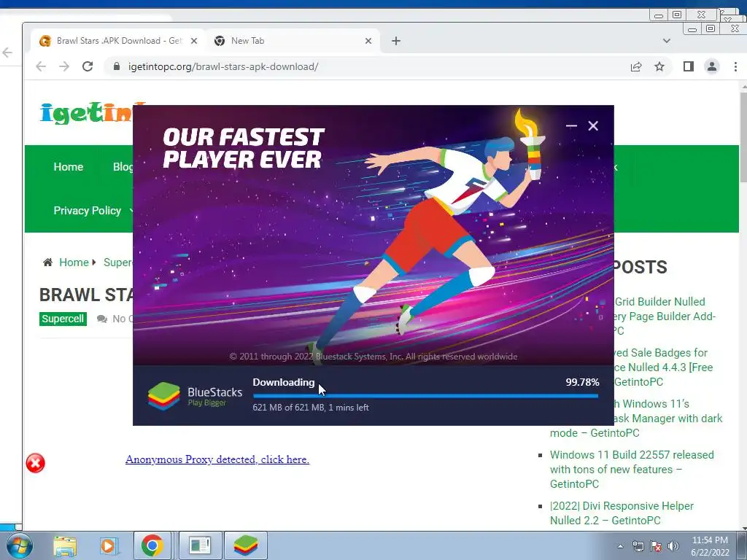Open the Chrome profile avatar menu
Screen dimensions: 747x560
point(712,66)
